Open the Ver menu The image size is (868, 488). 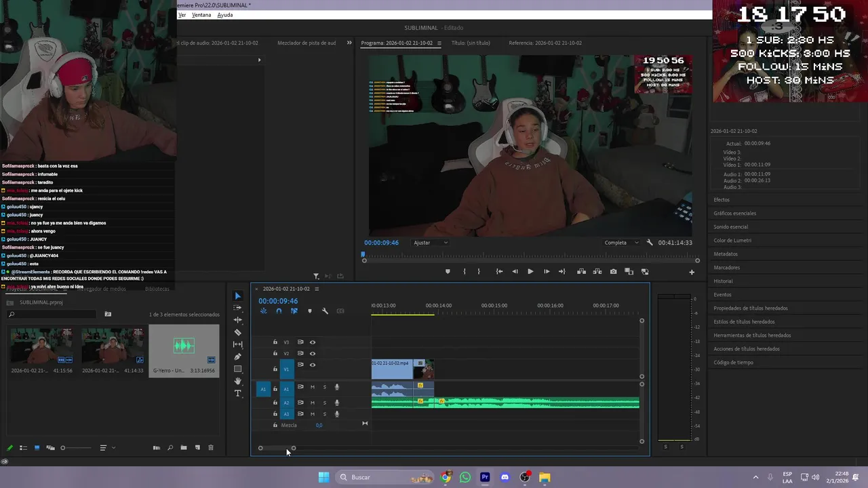click(x=182, y=15)
